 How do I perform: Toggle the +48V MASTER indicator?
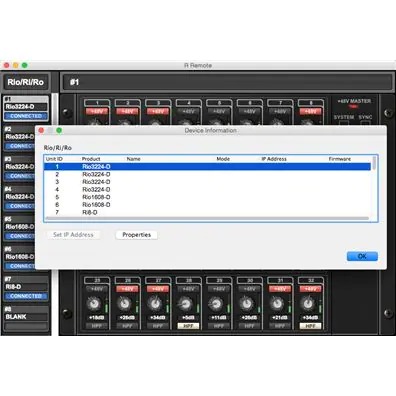(353, 106)
